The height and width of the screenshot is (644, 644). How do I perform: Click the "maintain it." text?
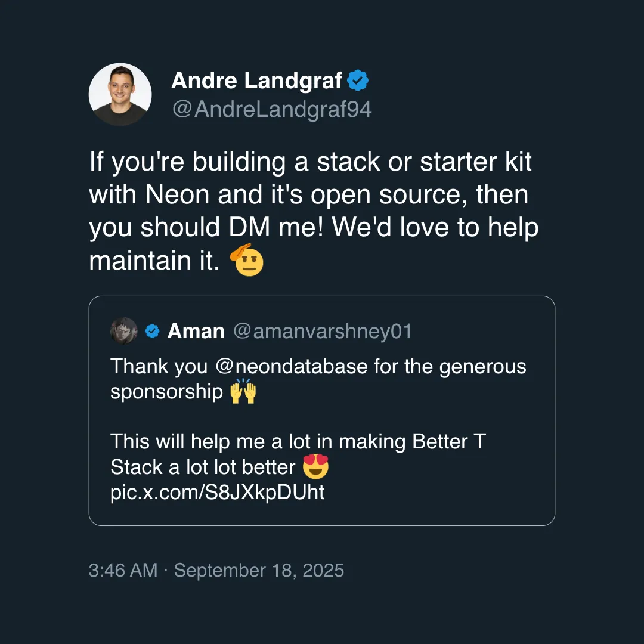pos(154,261)
